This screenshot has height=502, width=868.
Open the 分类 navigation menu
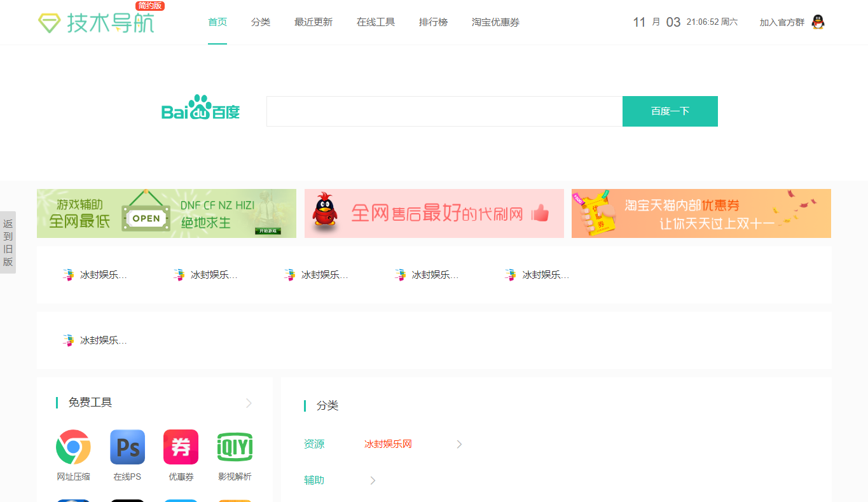click(x=261, y=22)
